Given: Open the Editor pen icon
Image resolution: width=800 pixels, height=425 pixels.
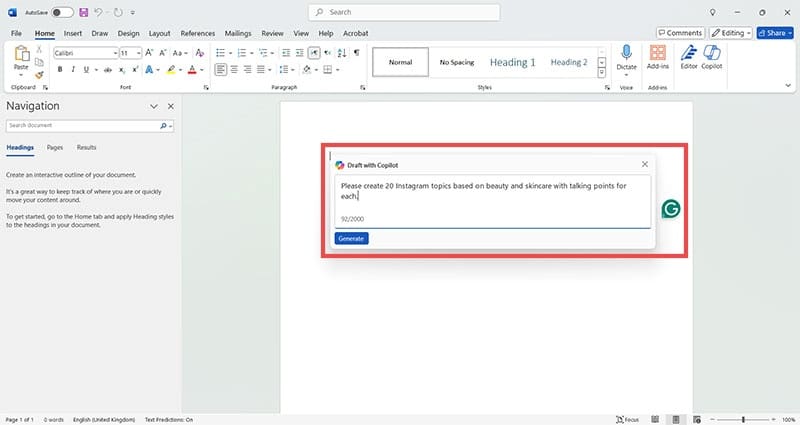Looking at the screenshot, I should [689, 57].
